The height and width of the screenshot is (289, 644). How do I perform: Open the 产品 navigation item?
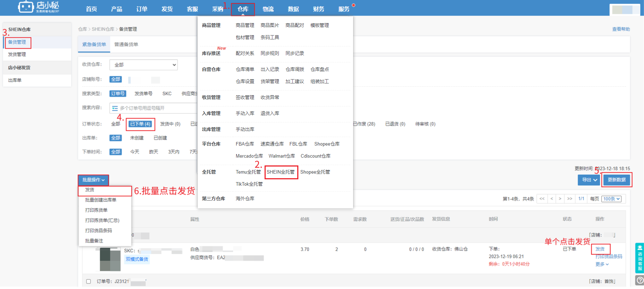tap(117, 9)
